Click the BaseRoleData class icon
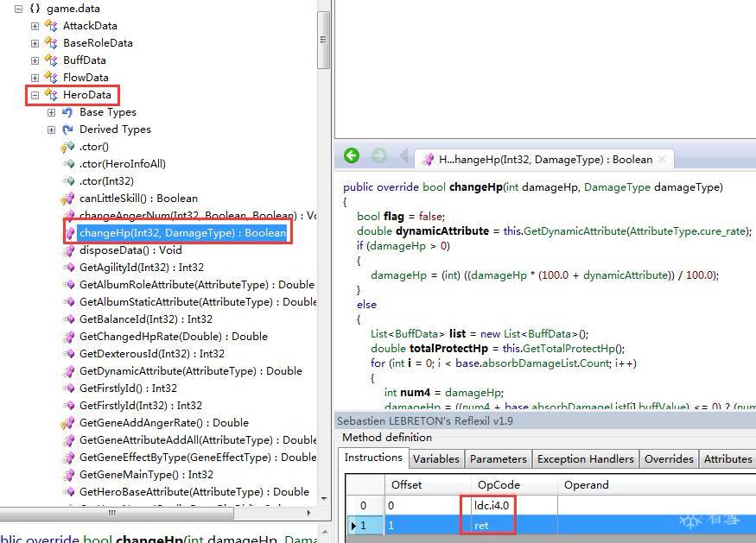This screenshot has height=543, width=756. click(51, 43)
